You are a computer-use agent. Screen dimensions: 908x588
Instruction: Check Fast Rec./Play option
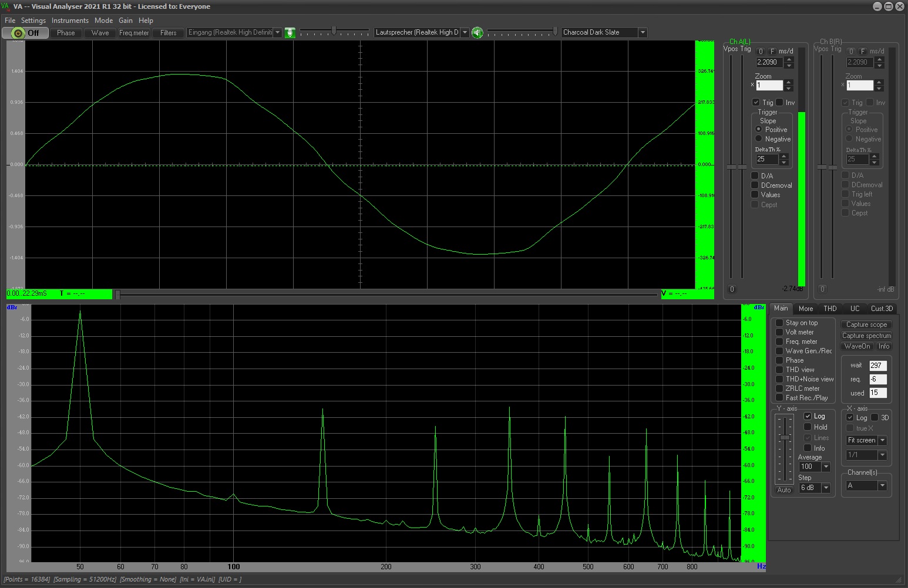(779, 398)
